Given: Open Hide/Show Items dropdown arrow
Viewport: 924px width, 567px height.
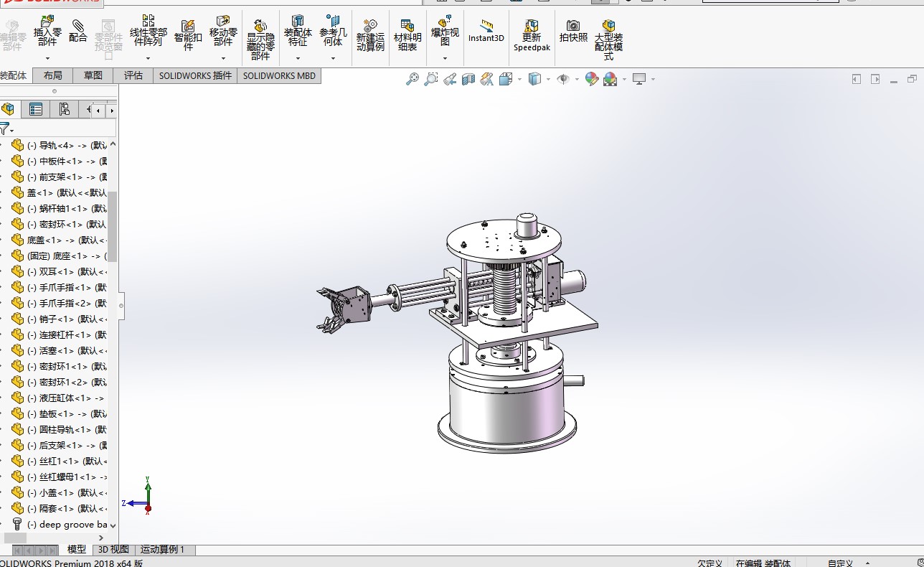Looking at the screenshot, I should tap(577, 80).
